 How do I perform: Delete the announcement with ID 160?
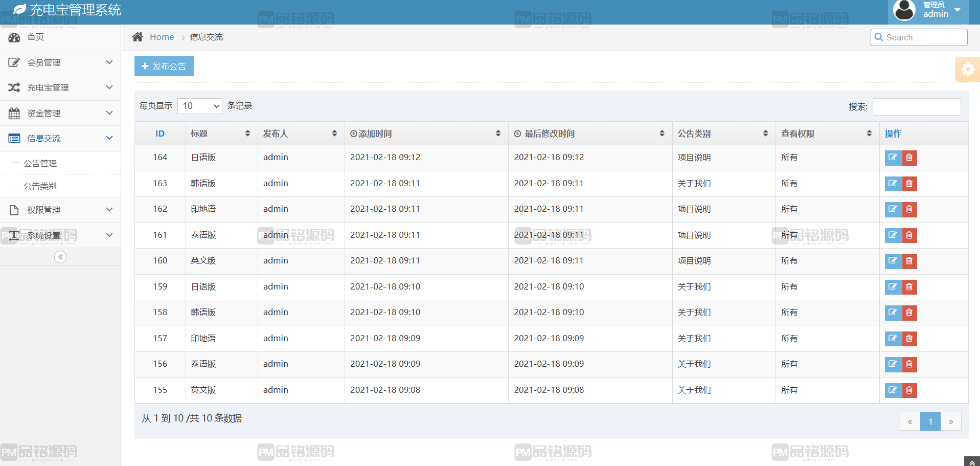point(909,261)
